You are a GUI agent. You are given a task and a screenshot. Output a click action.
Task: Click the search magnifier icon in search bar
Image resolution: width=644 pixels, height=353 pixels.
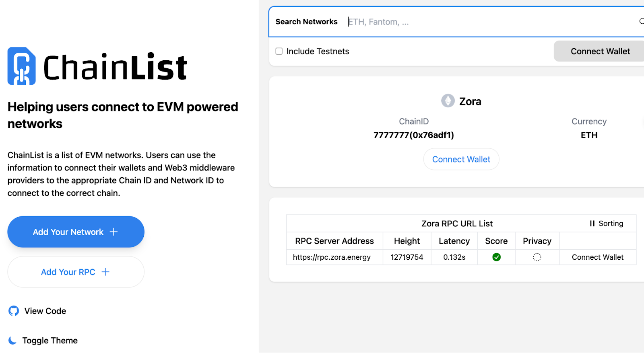coord(641,21)
